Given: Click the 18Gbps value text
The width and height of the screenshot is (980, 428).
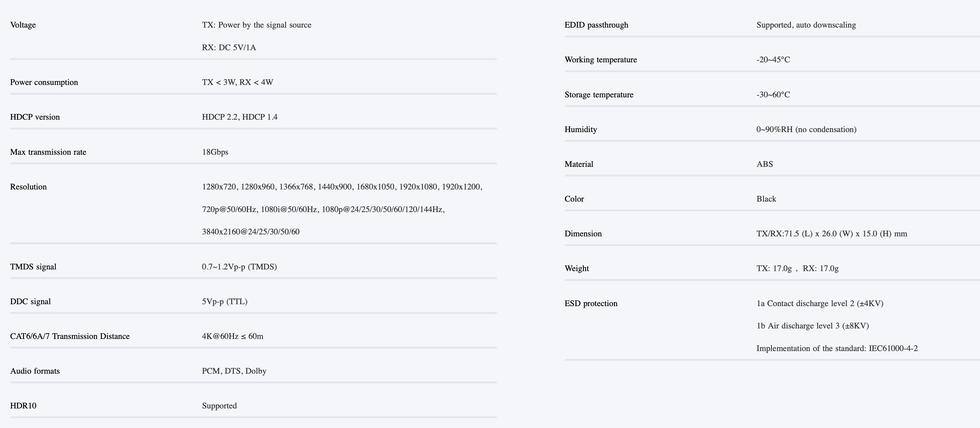Looking at the screenshot, I should 215,152.
